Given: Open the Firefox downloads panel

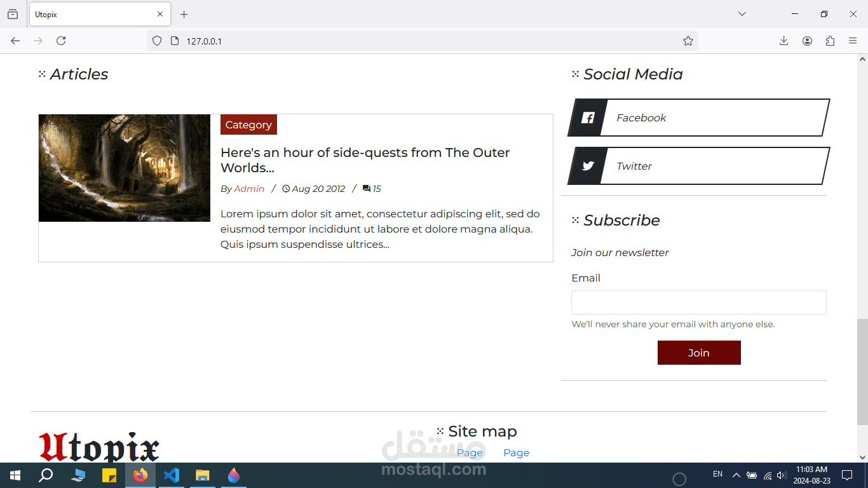Looking at the screenshot, I should 783,41.
